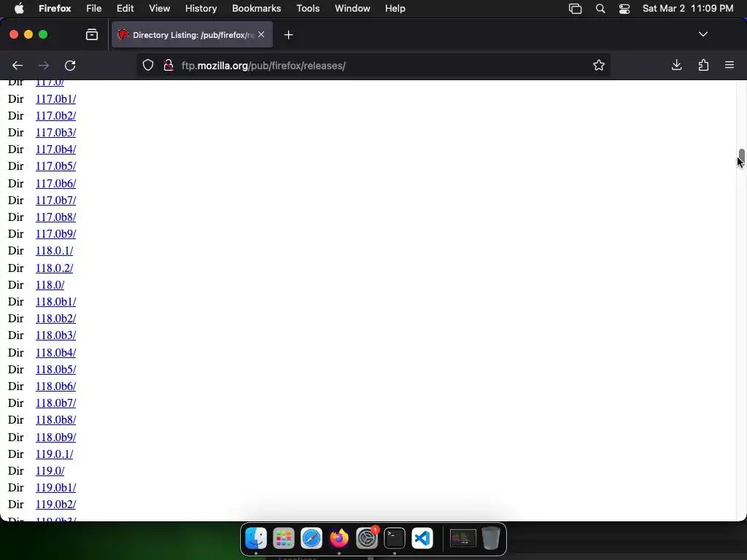
Task: Open the 119.0.1/ directory link
Action: (x=54, y=454)
